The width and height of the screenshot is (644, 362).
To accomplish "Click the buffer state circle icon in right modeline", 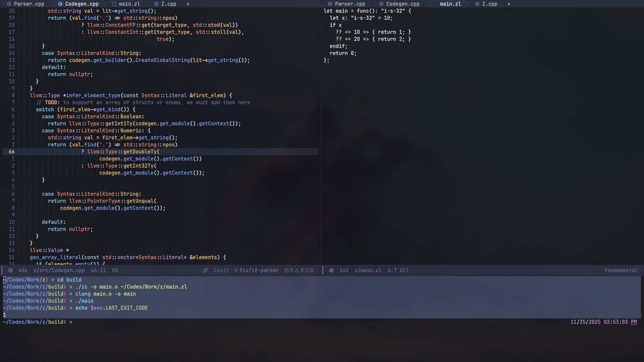I will [331, 270].
